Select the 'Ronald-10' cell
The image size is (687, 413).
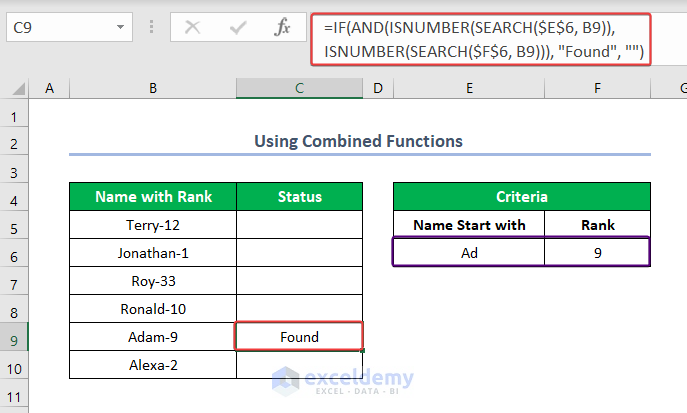click(153, 309)
